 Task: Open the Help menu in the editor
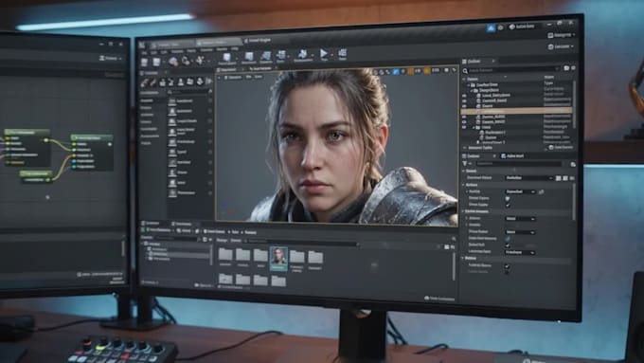coord(235,49)
